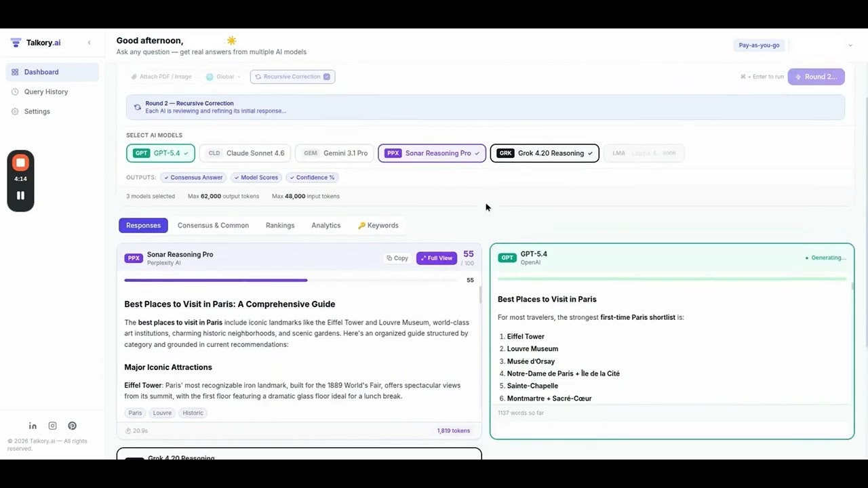Open the Dashboard sidebar item

[x=41, y=72]
